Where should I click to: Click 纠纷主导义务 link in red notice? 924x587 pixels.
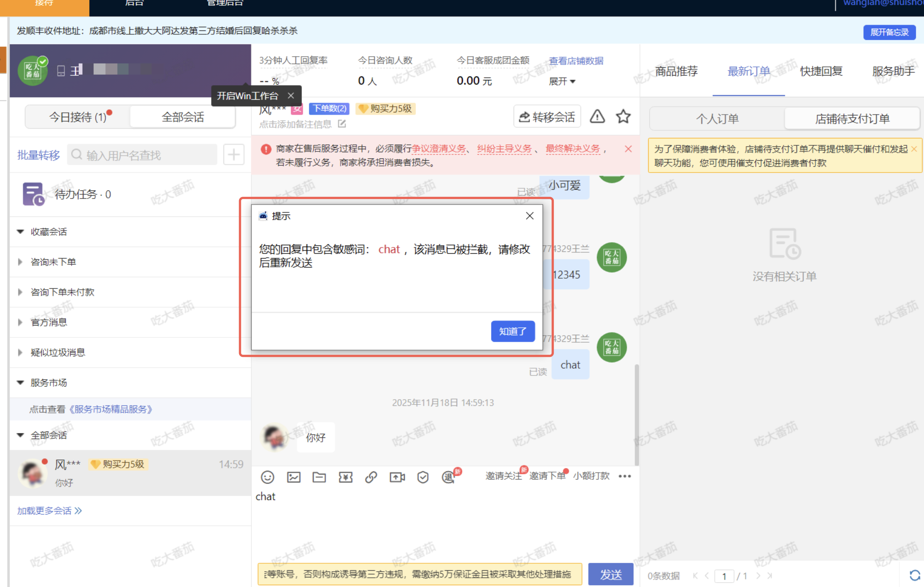(504, 149)
